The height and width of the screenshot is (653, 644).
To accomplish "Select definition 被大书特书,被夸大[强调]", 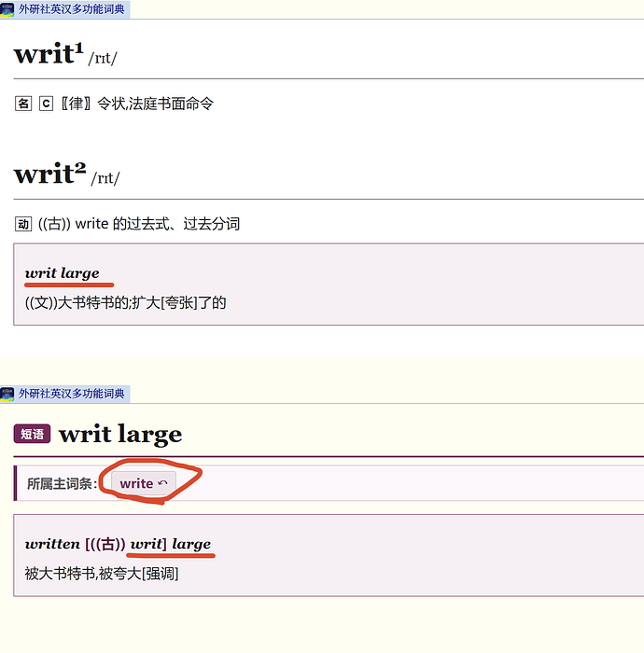I will [x=102, y=574].
